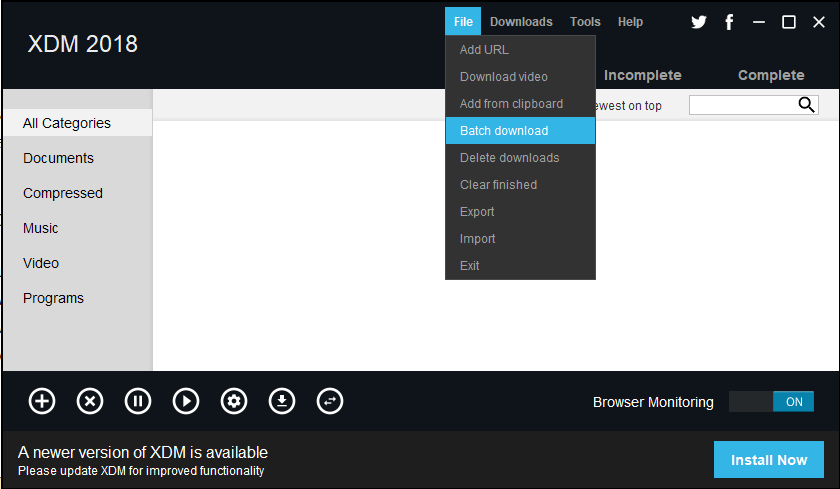The image size is (840, 489).
Task: Click the media converter swap icon
Action: pyautogui.click(x=330, y=401)
